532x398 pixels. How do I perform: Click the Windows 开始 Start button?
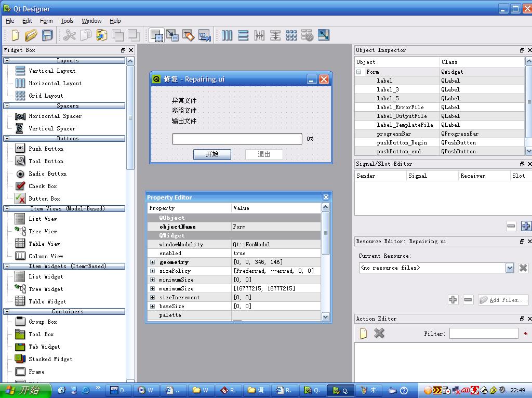25,391
